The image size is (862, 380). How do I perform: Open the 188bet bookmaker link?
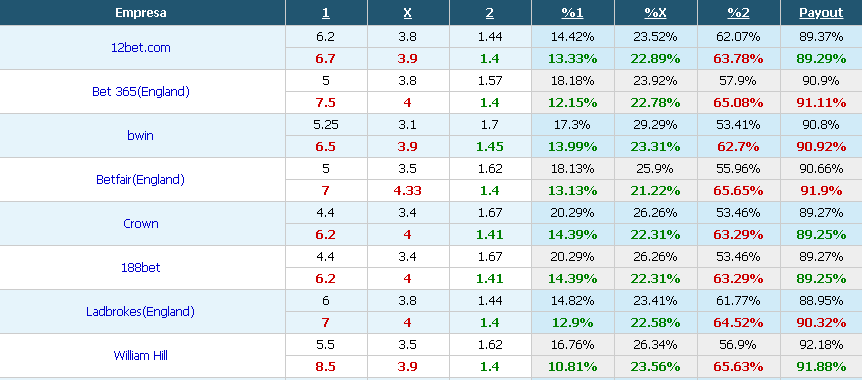pyautogui.click(x=141, y=268)
